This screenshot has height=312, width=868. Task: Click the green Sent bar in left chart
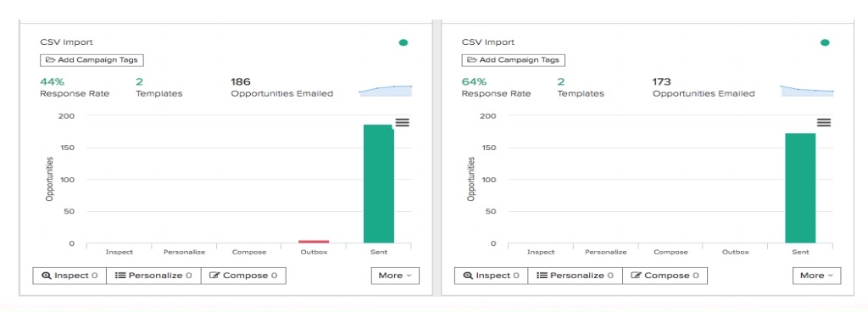(x=379, y=184)
